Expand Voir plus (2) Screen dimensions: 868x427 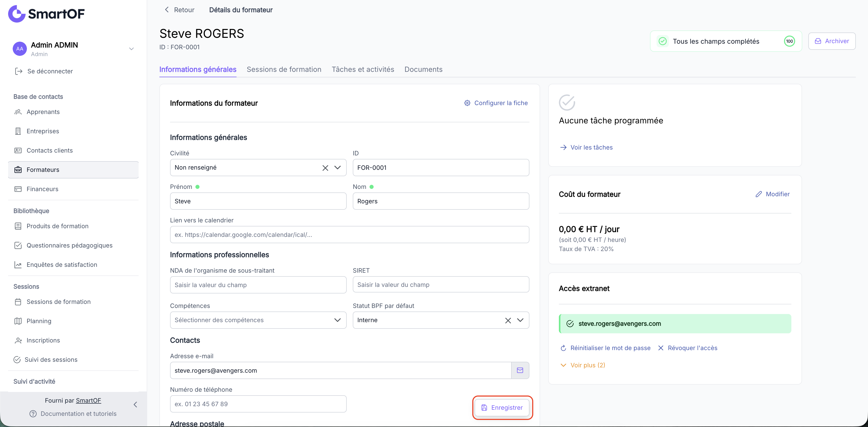point(582,365)
